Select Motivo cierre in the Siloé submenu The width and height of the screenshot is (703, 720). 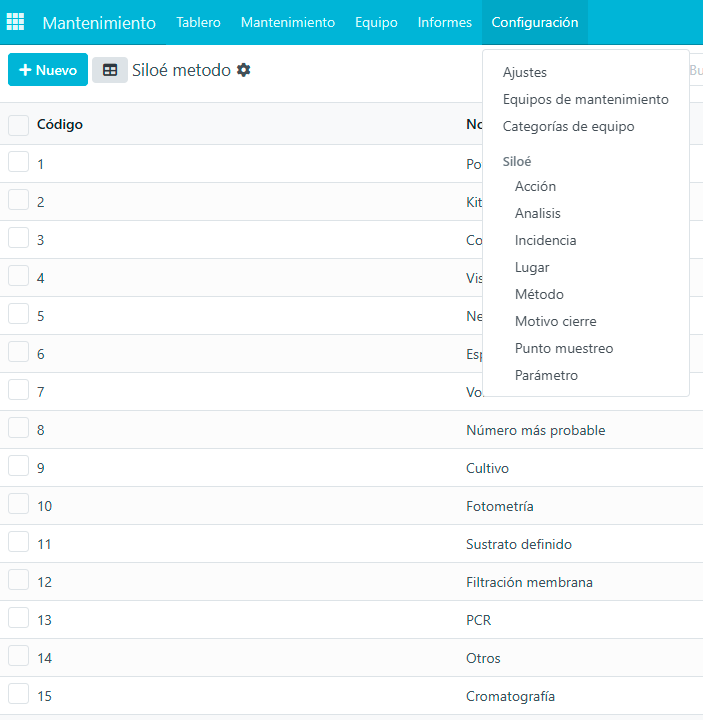555,321
